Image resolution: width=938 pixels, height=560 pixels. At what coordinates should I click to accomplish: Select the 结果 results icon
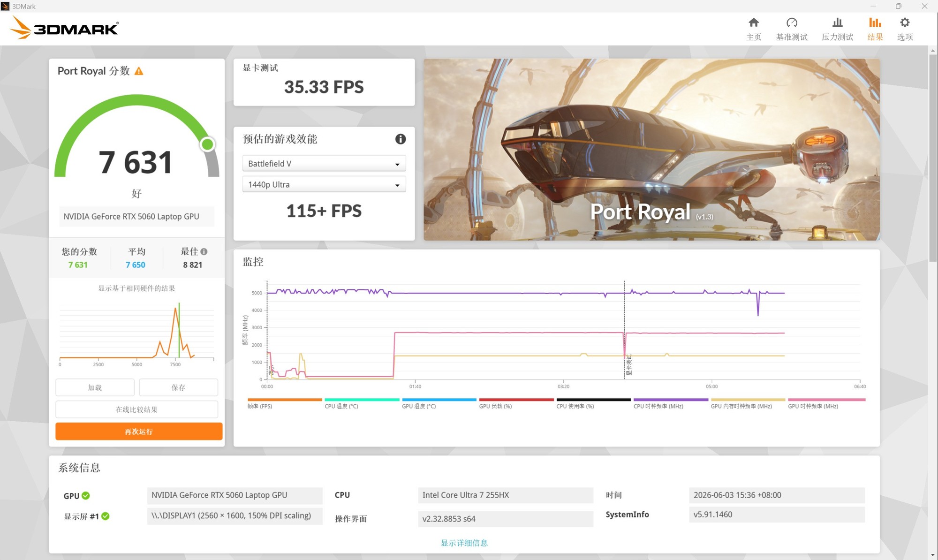tap(875, 23)
